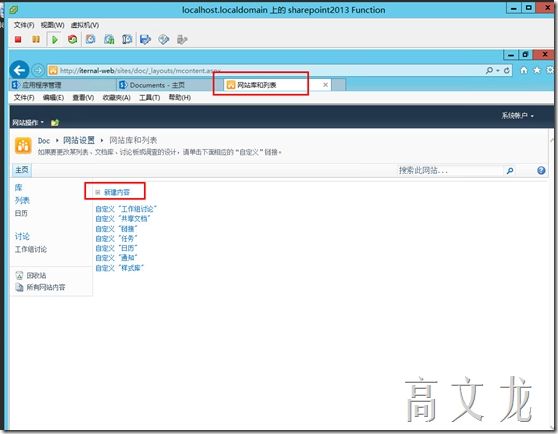This screenshot has height=434, width=558.
Task: Switch to the 应用程序管理 tab
Action: 63,85
